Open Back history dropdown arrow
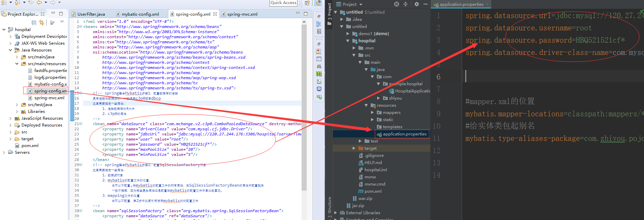 46,2
